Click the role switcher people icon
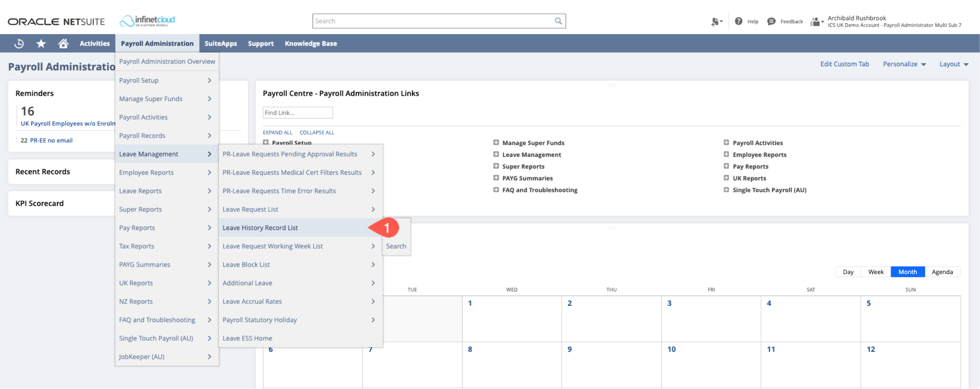980x389 pixels. coord(817,21)
